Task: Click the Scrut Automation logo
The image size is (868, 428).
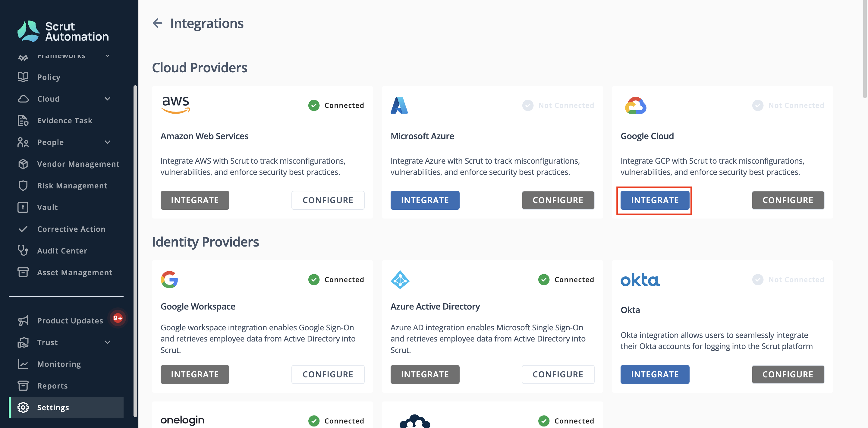Action: pos(63,31)
